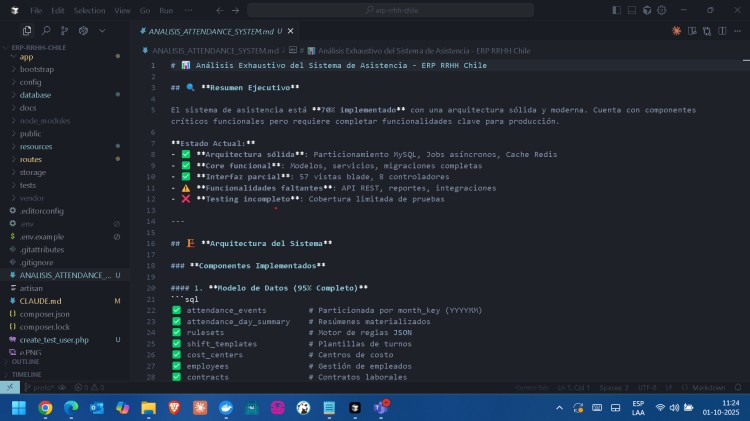Open the artisan file

click(31, 288)
